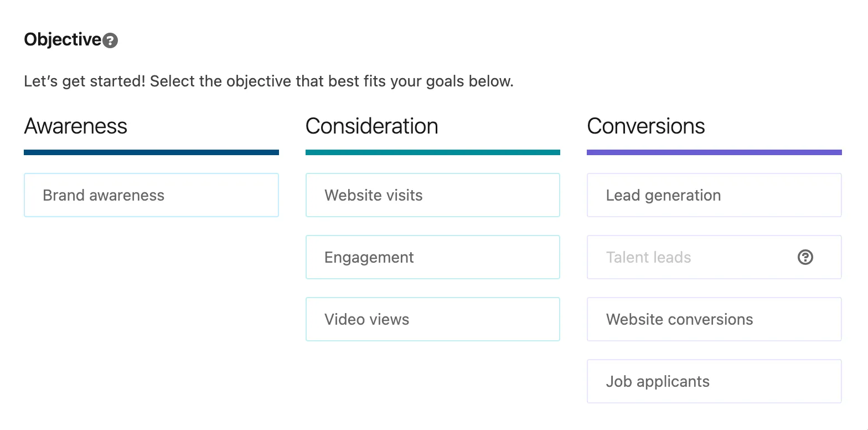Image resolution: width=868 pixels, height=430 pixels.
Task: Click the instruction text about selecting an objective
Action: click(268, 81)
